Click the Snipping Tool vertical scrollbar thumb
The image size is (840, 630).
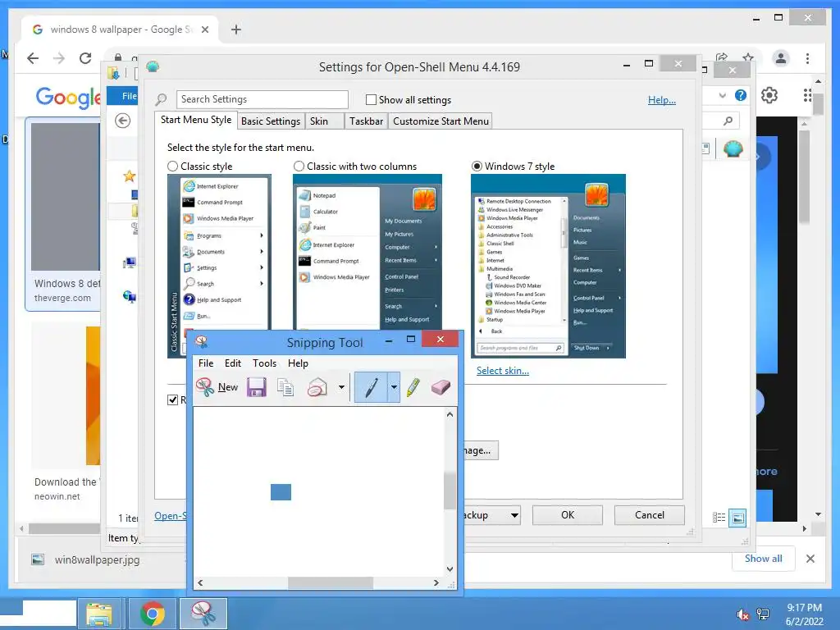(x=450, y=491)
